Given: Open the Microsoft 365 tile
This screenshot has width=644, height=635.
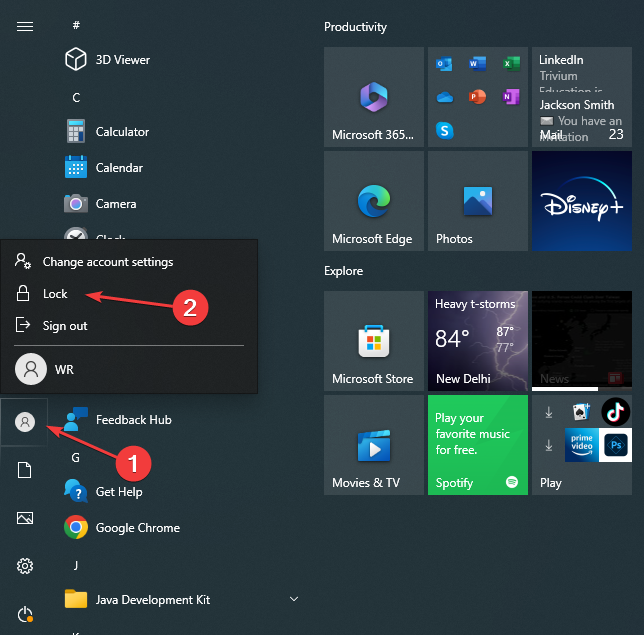Looking at the screenshot, I should point(374,97).
